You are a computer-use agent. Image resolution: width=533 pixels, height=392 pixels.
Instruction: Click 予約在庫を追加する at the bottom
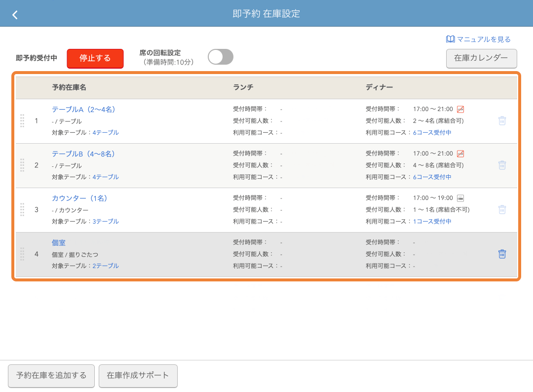pyautogui.click(x=51, y=376)
